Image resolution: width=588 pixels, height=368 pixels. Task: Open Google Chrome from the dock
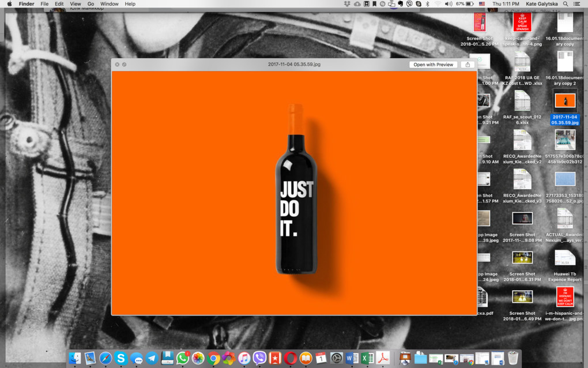coord(213,358)
